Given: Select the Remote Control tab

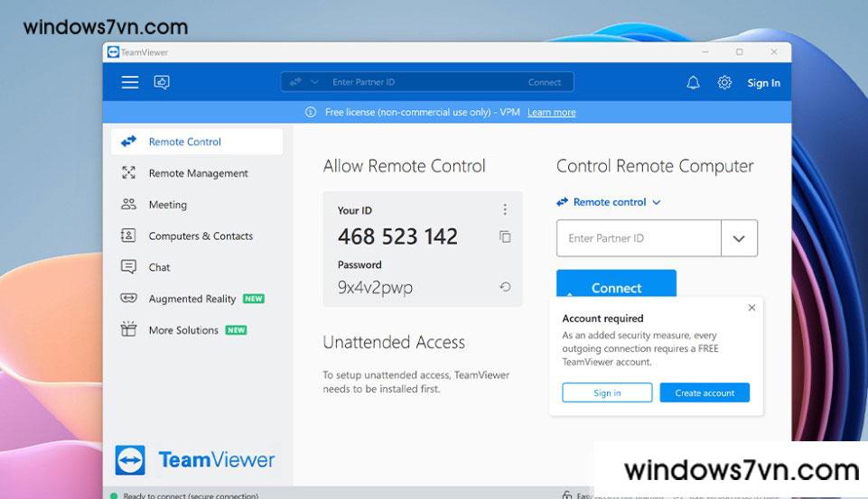Looking at the screenshot, I should tap(197, 142).
